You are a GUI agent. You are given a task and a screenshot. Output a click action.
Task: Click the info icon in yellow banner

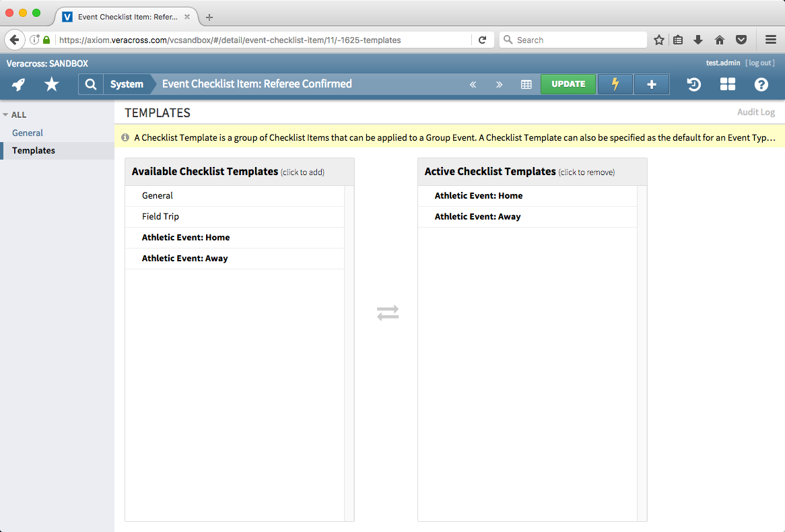[125, 137]
